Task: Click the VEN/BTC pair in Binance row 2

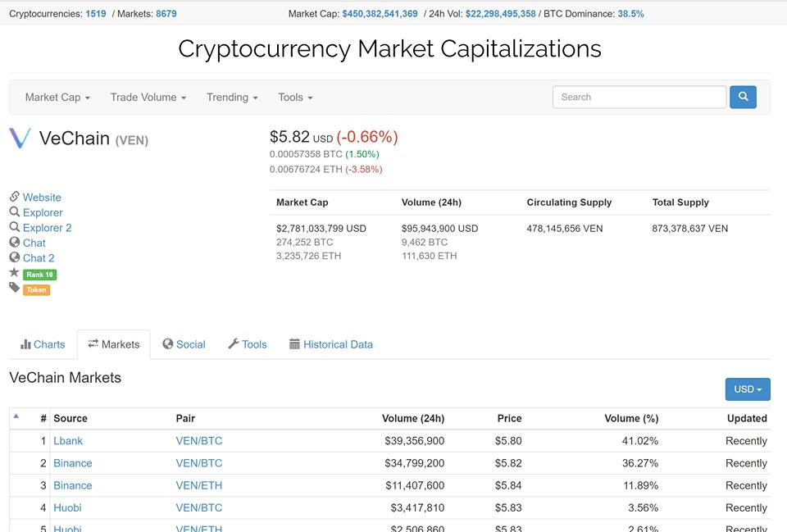Action: point(198,463)
